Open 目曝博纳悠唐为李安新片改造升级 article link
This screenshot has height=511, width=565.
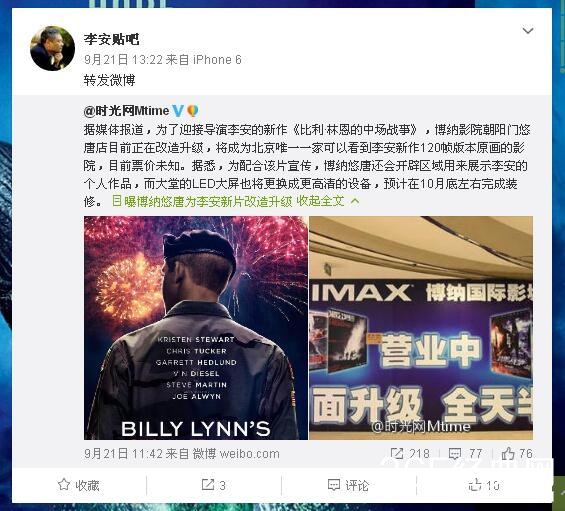202,201
